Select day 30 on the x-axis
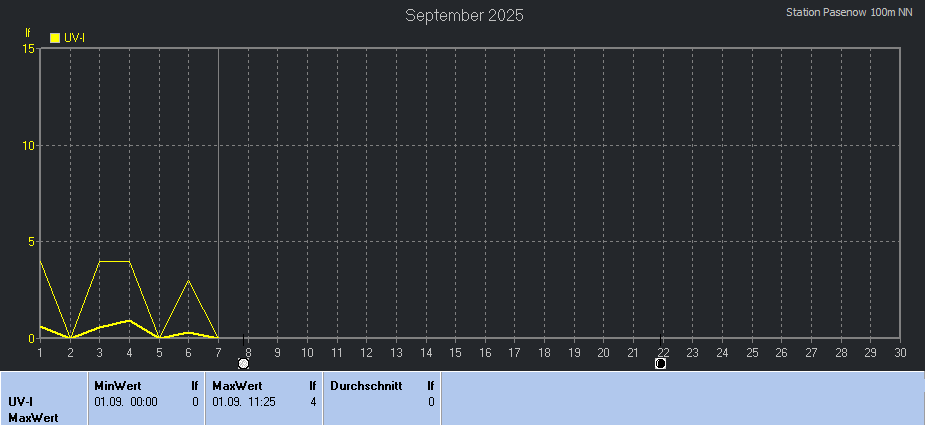The height and width of the screenshot is (425, 925). coord(900,352)
